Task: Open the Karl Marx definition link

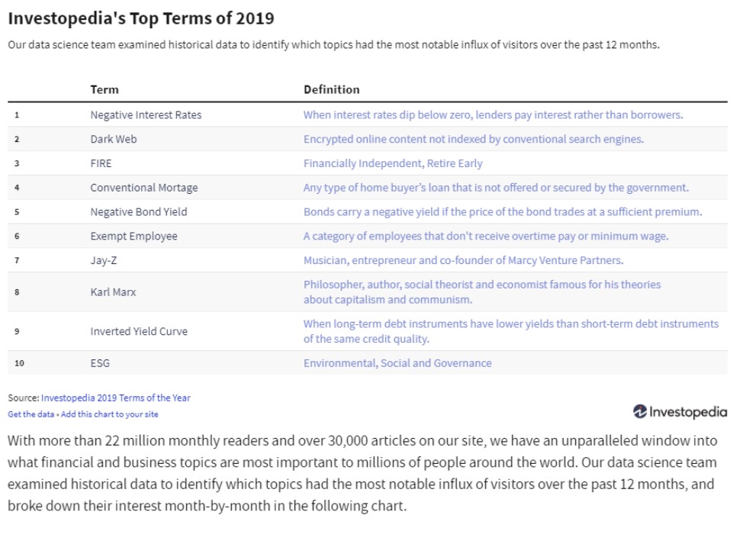Action: pyautogui.click(x=482, y=291)
